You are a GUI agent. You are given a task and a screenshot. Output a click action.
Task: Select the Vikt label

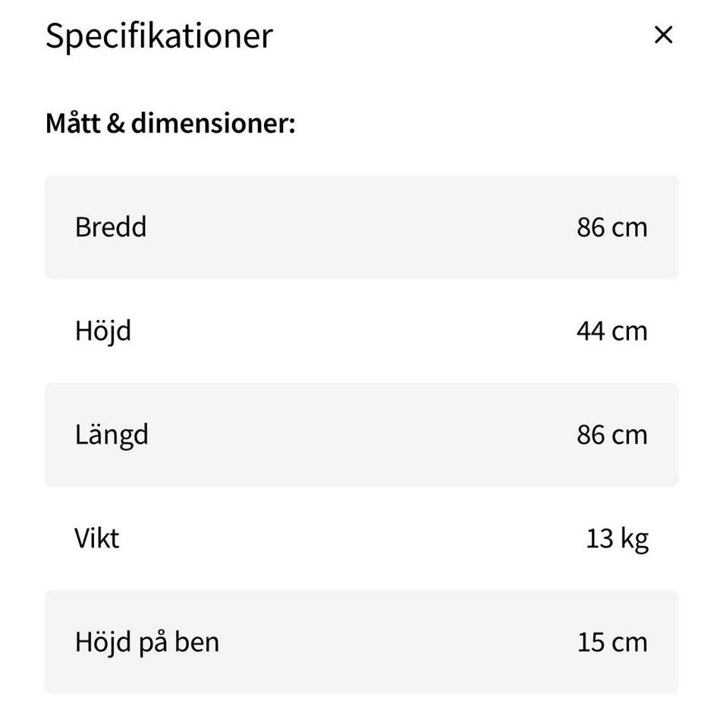pyautogui.click(x=97, y=538)
